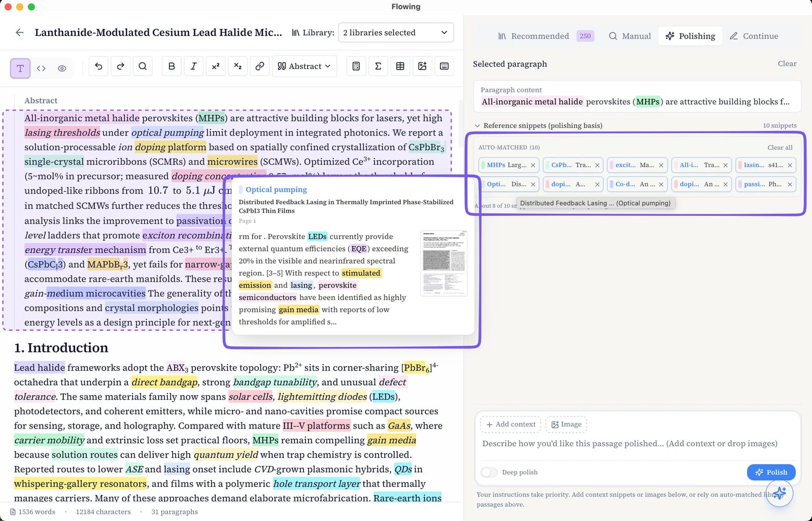Viewport: 812px width, 521px height.
Task: Click the highlighted term 'hole transport layer'
Action: coord(317,484)
